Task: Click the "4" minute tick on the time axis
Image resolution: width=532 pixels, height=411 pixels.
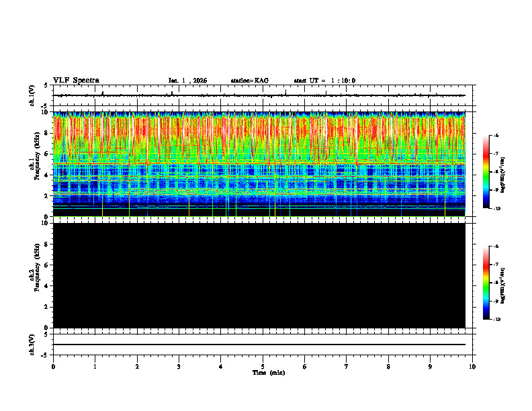Action: coord(221,367)
